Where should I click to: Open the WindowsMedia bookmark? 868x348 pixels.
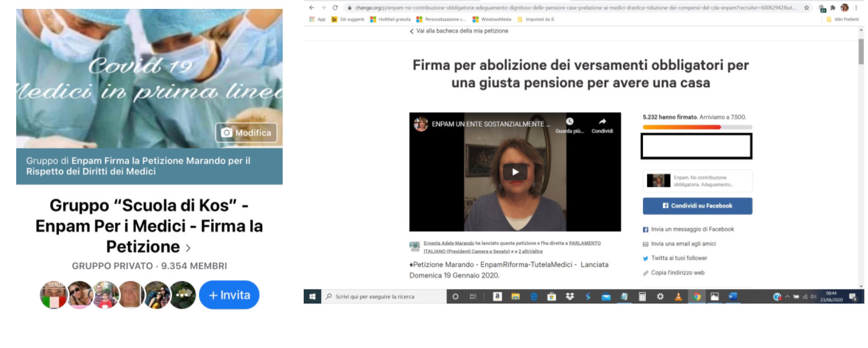coord(492,19)
